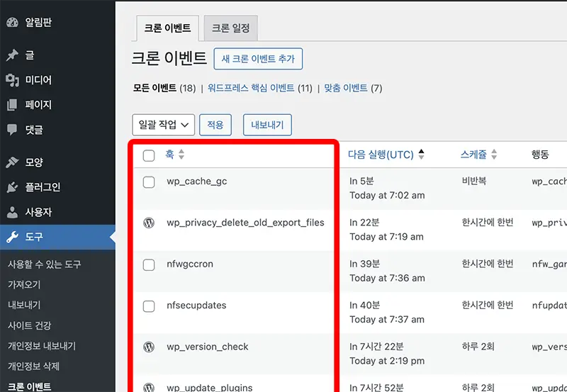Click the 모양 paintbrush icon
Viewport: 567px width, 392px height.
[x=12, y=162]
